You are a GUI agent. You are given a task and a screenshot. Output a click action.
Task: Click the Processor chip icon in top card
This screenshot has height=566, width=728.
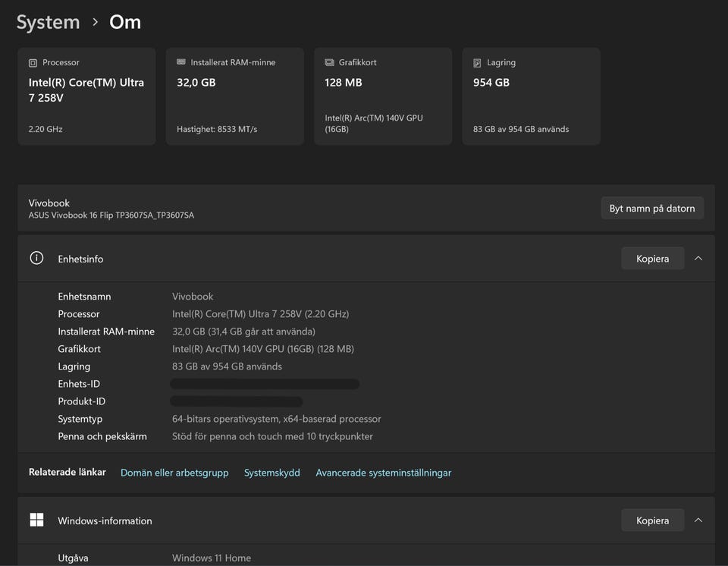pyautogui.click(x=33, y=63)
